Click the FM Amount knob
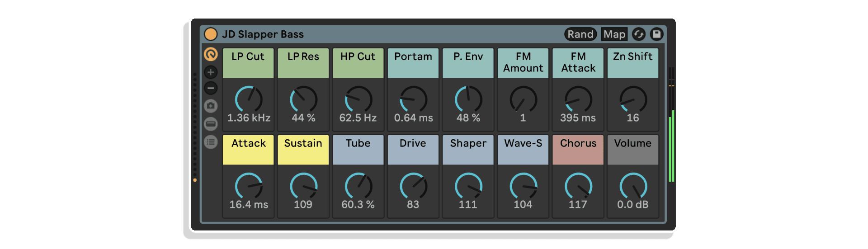 524,99
